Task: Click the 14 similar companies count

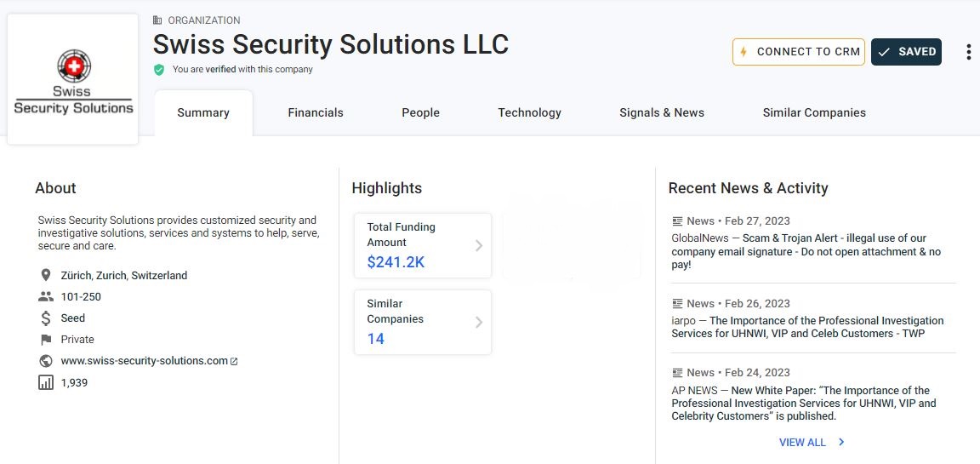Action: [x=376, y=339]
